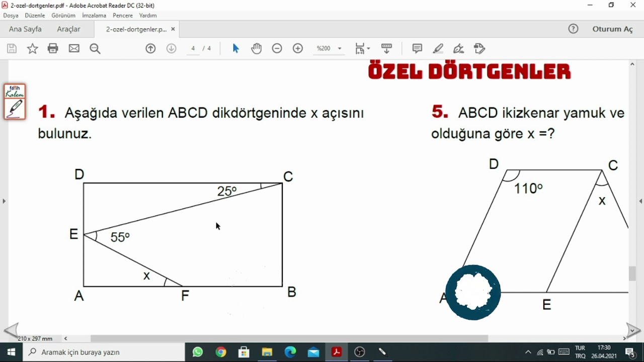Click the more tools stamp icon

(479, 49)
